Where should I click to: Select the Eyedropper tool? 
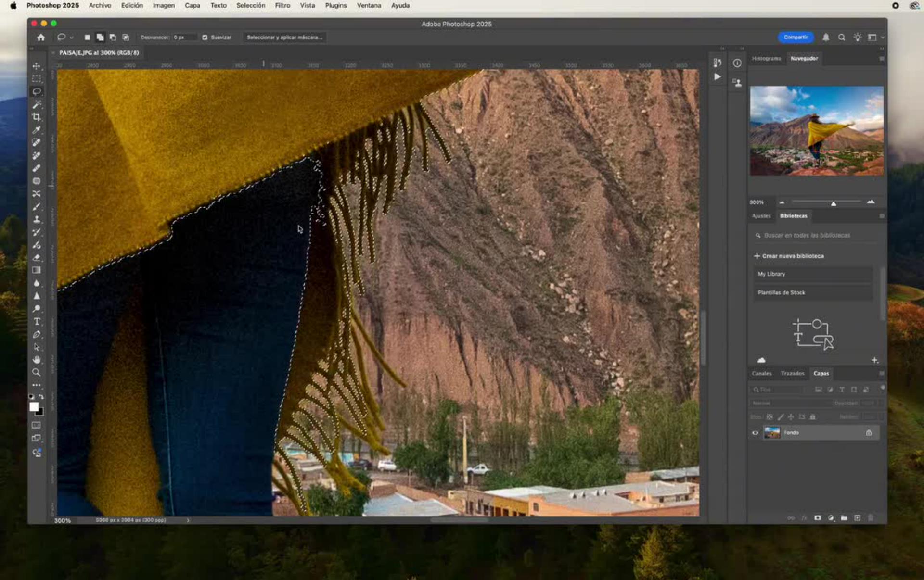pos(37,130)
